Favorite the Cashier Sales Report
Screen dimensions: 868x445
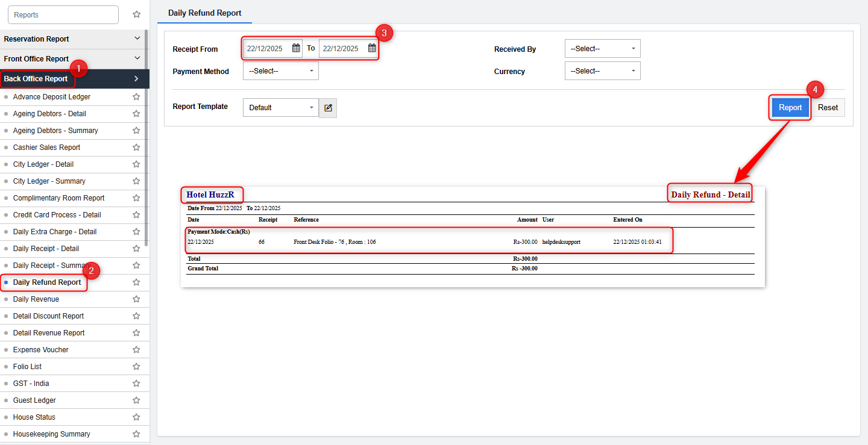tap(136, 147)
